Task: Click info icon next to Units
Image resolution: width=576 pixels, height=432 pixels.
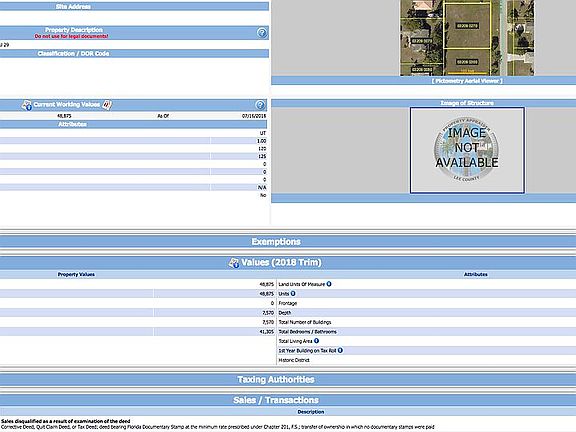Action: point(293,294)
